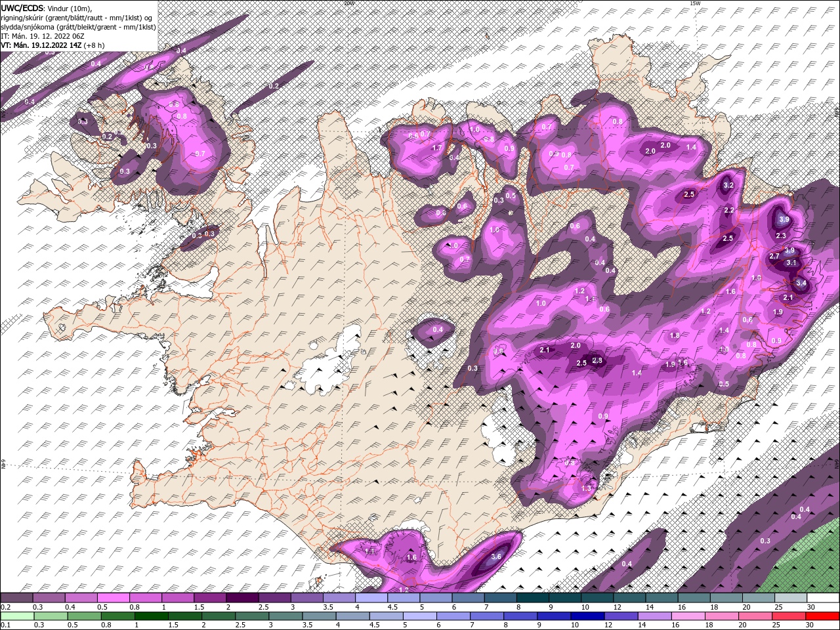Click the upper legend swatch starting at 3.5
The width and height of the screenshot is (840, 630).
tap(339, 598)
